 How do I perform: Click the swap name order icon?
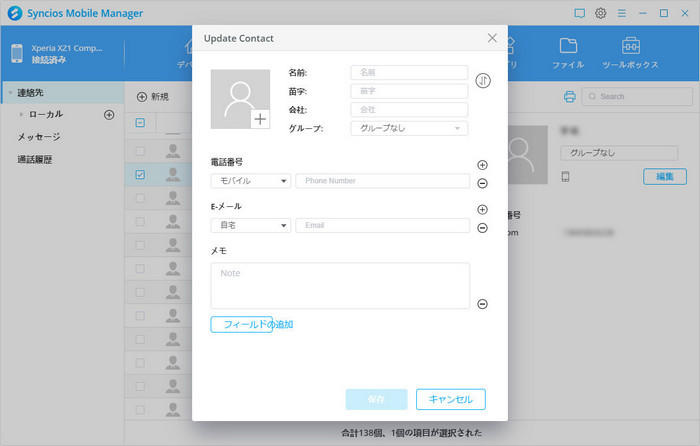click(x=484, y=81)
